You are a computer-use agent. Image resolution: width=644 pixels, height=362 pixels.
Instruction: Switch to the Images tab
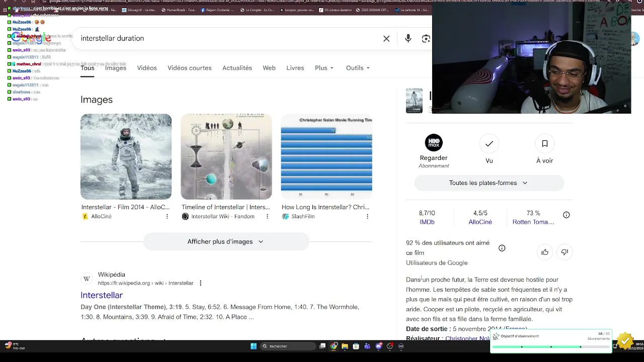[116, 68]
